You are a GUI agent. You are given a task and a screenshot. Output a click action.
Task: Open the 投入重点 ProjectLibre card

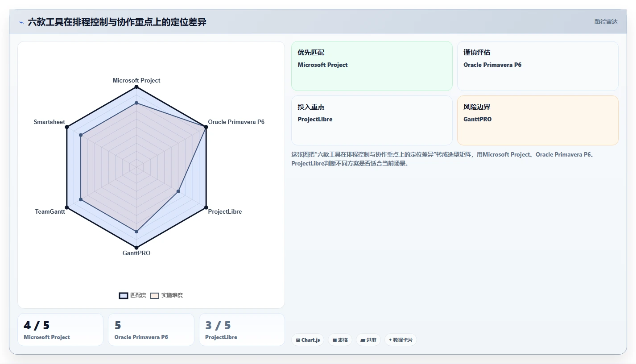click(x=372, y=120)
